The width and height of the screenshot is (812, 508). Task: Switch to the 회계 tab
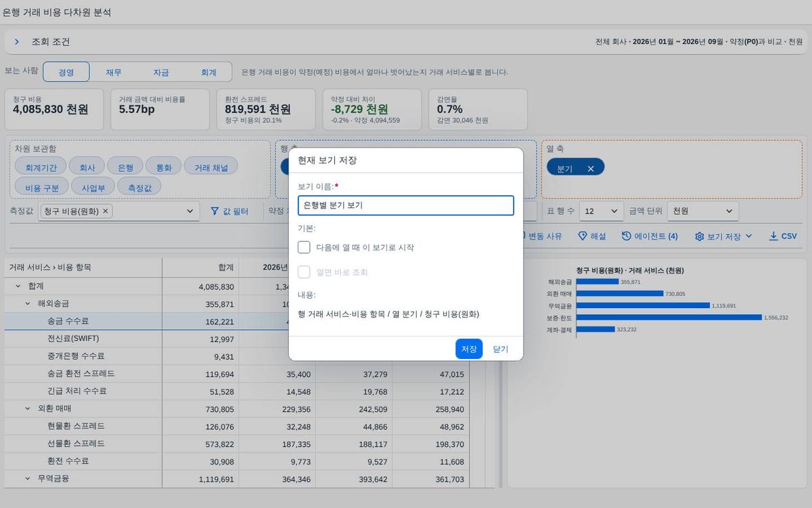tap(208, 72)
